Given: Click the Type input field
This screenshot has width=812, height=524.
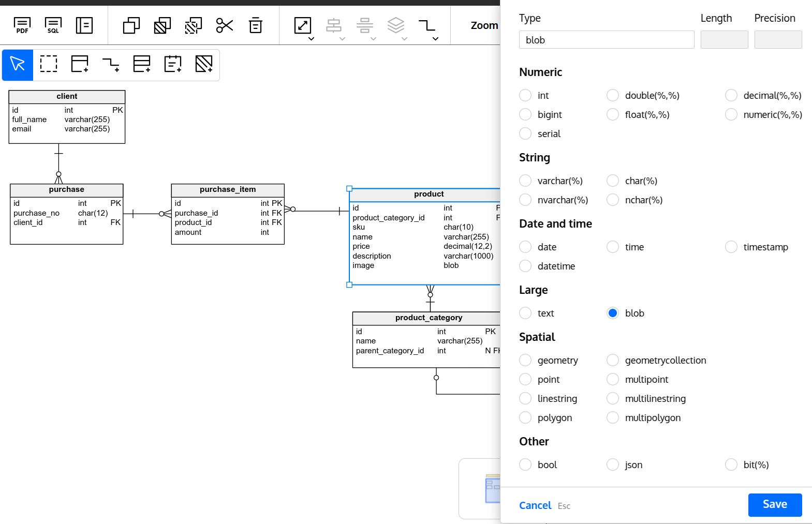Looking at the screenshot, I should 607,40.
